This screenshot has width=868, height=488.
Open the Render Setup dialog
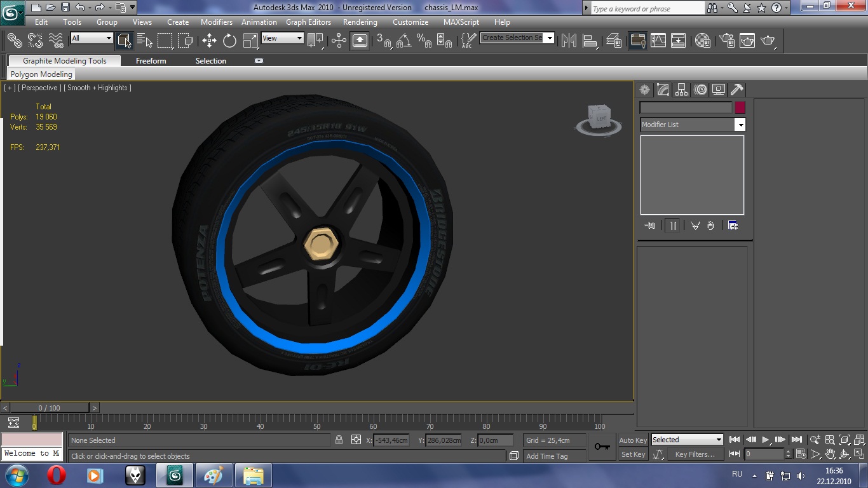(726, 41)
